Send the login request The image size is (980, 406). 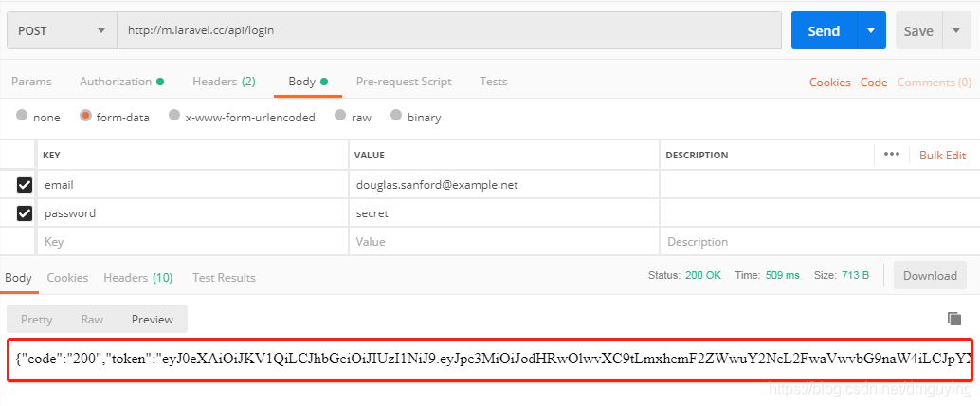pos(824,30)
